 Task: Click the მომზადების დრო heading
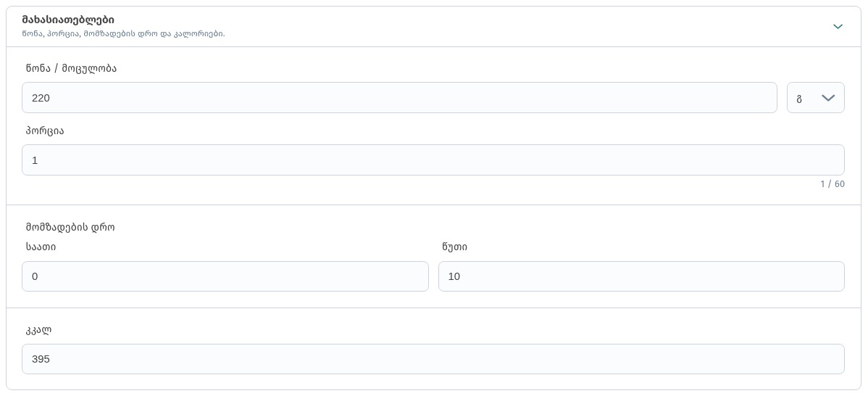coord(70,227)
